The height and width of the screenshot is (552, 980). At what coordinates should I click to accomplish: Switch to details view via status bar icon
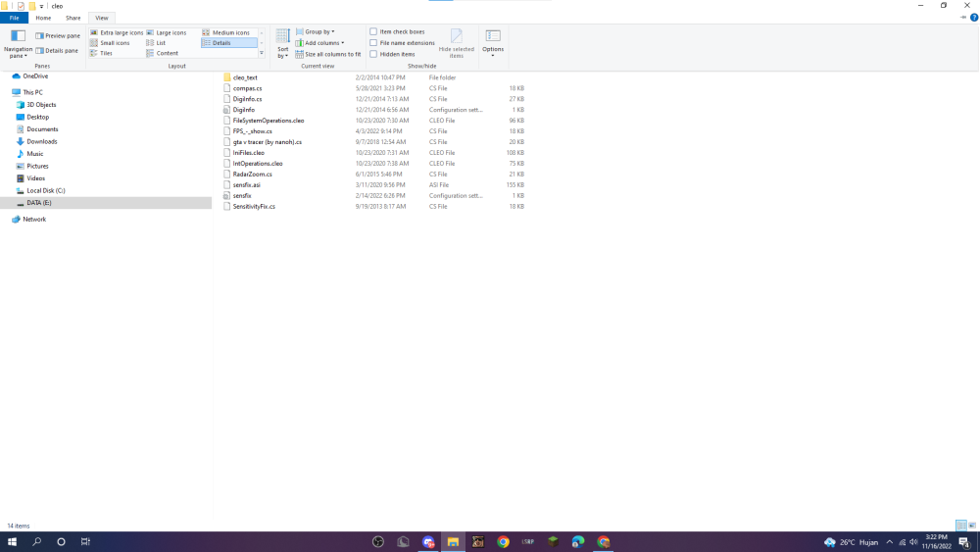(x=961, y=526)
